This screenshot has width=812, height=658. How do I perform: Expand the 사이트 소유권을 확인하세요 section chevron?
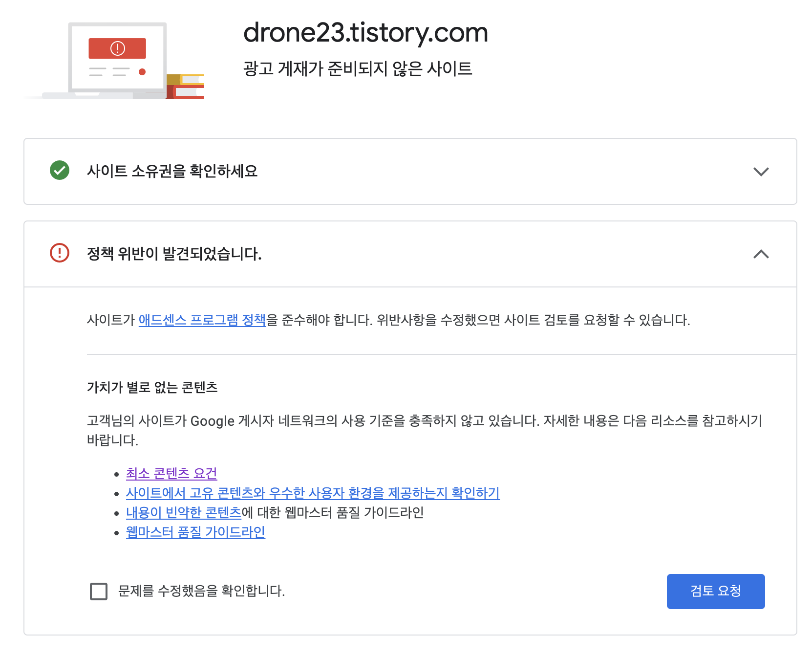(x=761, y=172)
